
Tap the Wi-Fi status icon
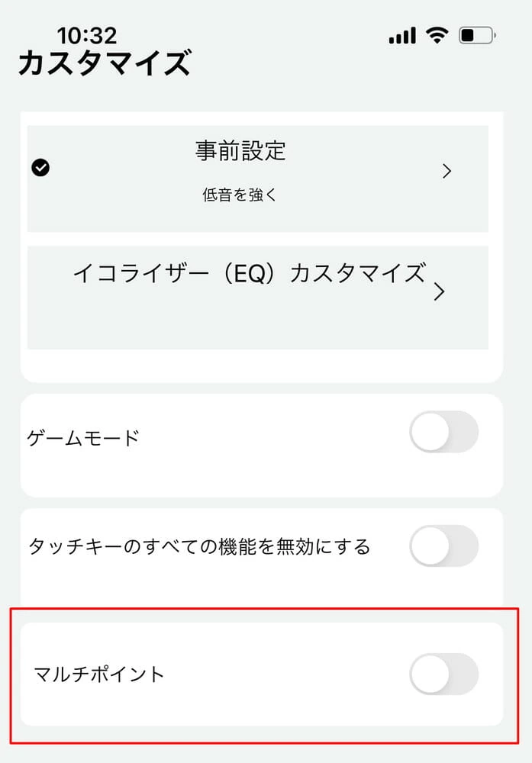[x=437, y=35]
